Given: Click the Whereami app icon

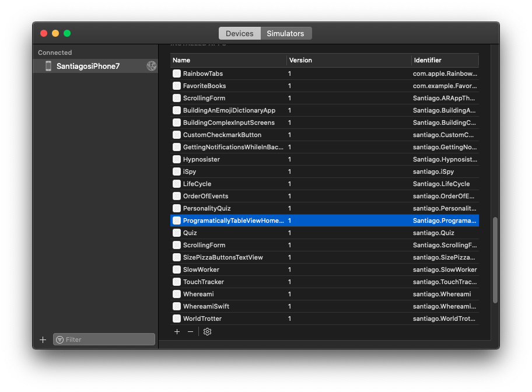Looking at the screenshot, I should tap(177, 294).
